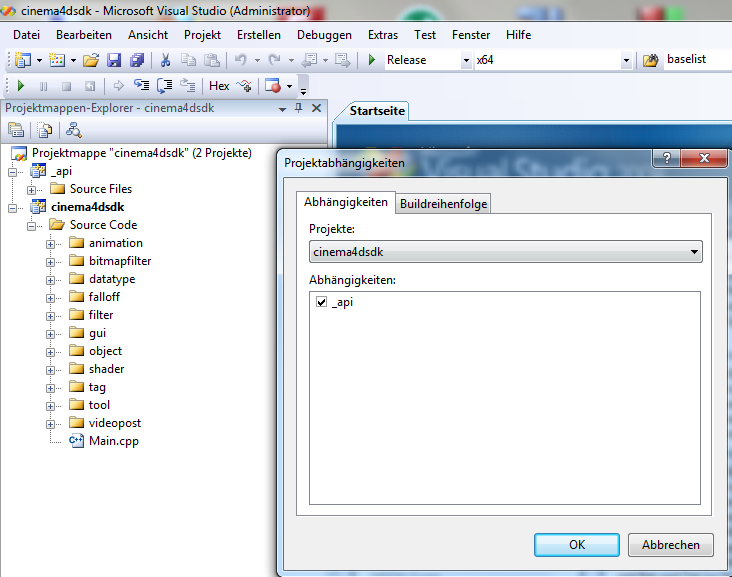Click the Breakpoints window icon

(x=273, y=86)
